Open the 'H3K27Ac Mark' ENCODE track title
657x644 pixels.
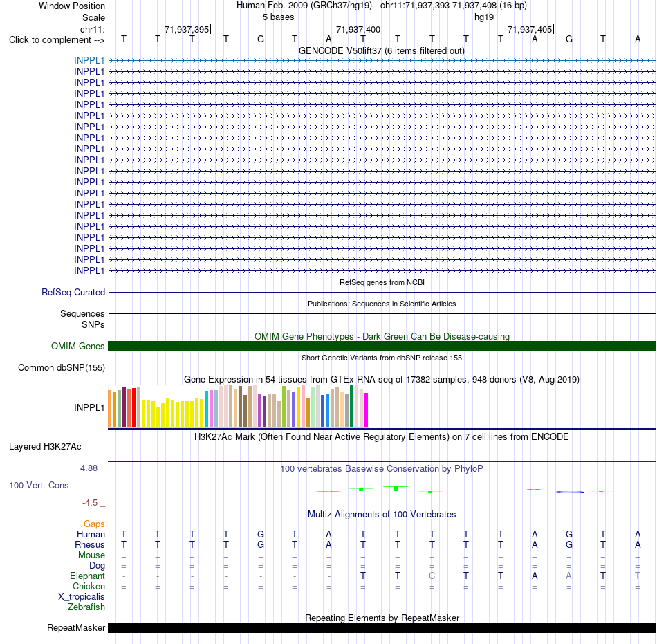point(382,436)
